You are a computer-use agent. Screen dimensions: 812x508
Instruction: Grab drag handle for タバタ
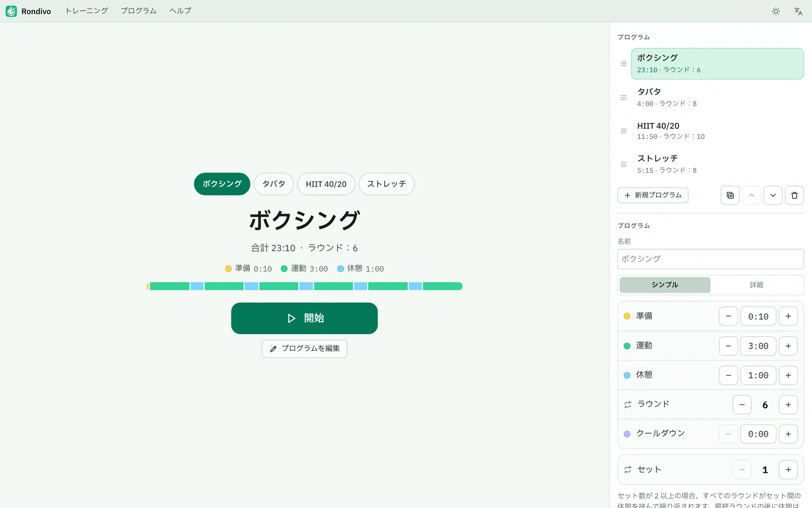[623, 98]
